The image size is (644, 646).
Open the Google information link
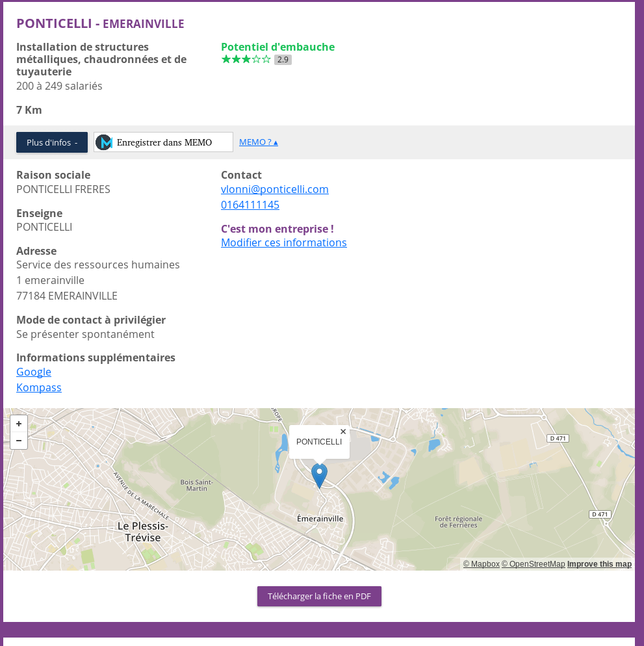34,372
